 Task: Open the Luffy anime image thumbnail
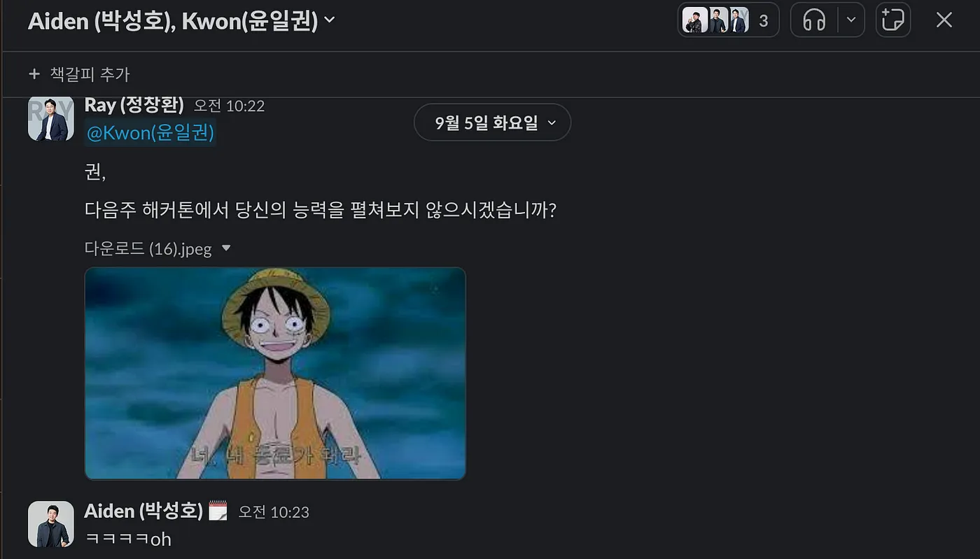(x=275, y=374)
